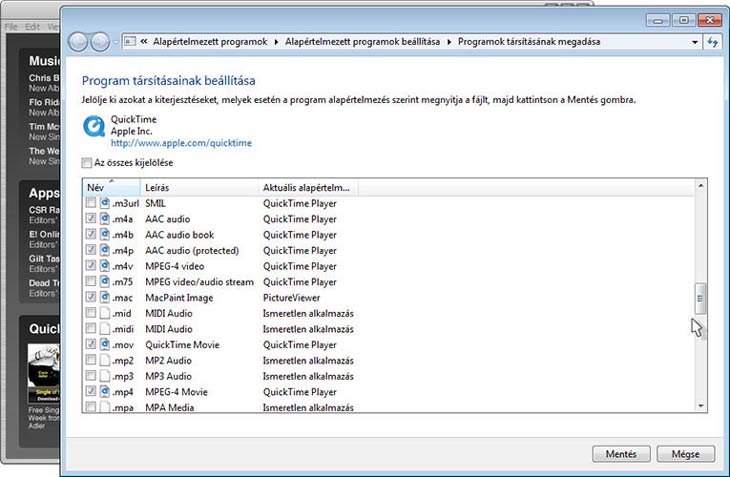Uncheck the .m4v MPEG-4 video checkbox
Screen dimensions: 730x477
[91, 266]
